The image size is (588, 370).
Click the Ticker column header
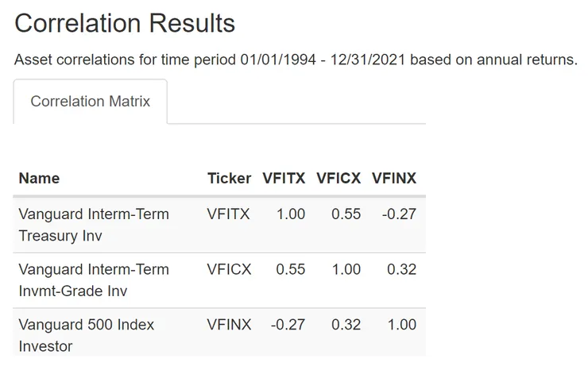[229, 178]
